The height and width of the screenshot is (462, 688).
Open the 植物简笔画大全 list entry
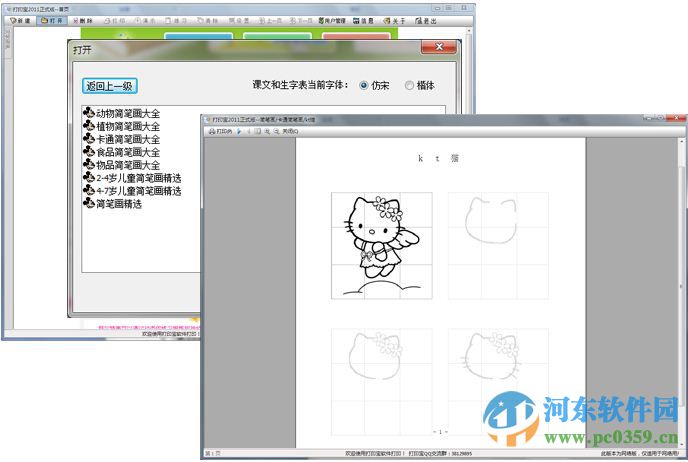point(122,126)
